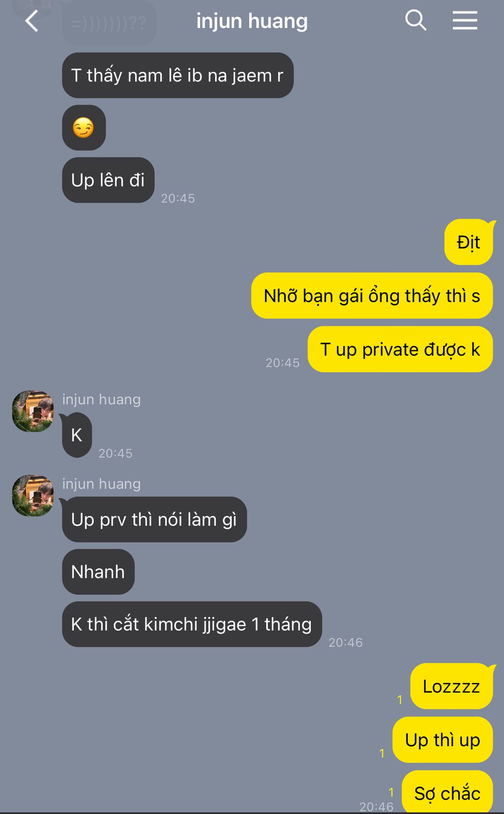This screenshot has width=504, height=814.
Task: Tap the "T up private được k" bubble
Action: [400, 349]
